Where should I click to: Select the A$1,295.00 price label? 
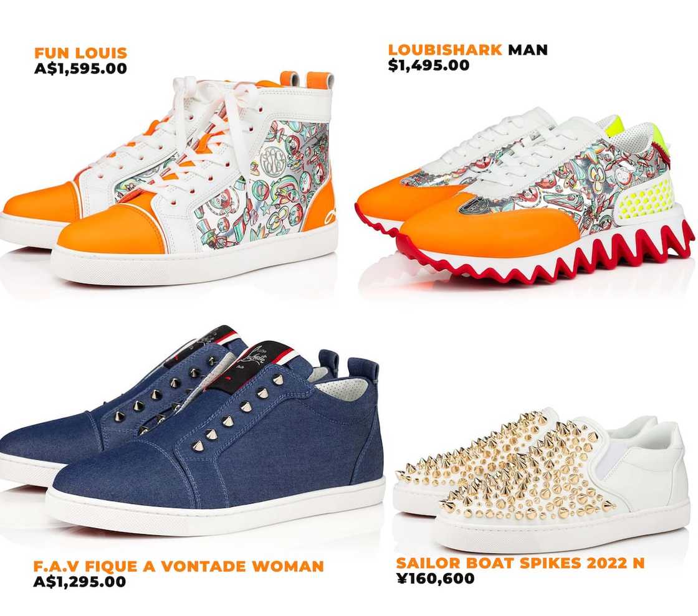[80, 581]
